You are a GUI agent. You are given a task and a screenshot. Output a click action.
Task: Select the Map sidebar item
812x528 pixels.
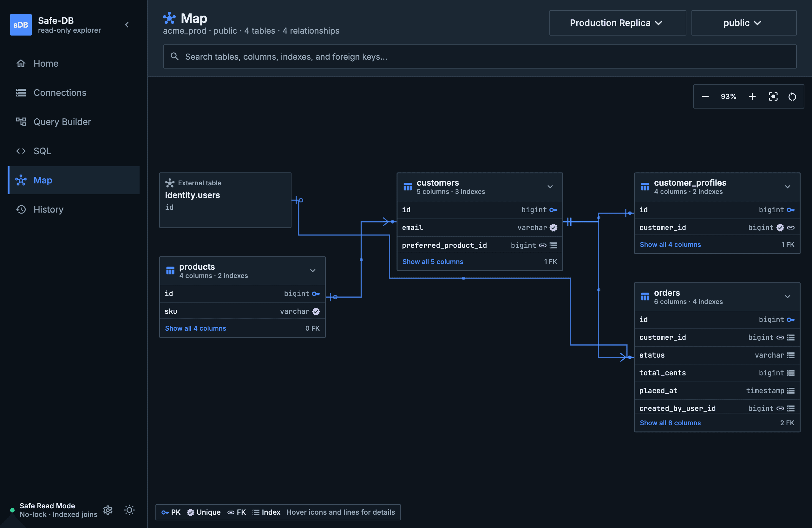74,180
